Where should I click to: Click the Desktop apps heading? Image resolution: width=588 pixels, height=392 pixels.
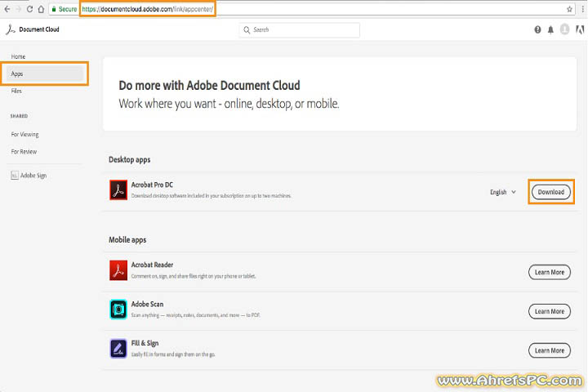coord(129,160)
